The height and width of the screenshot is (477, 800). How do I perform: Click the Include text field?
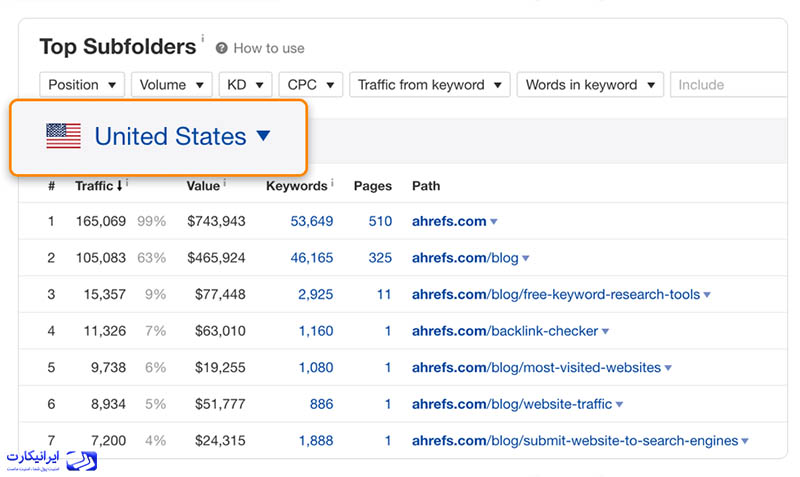click(730, 85)
